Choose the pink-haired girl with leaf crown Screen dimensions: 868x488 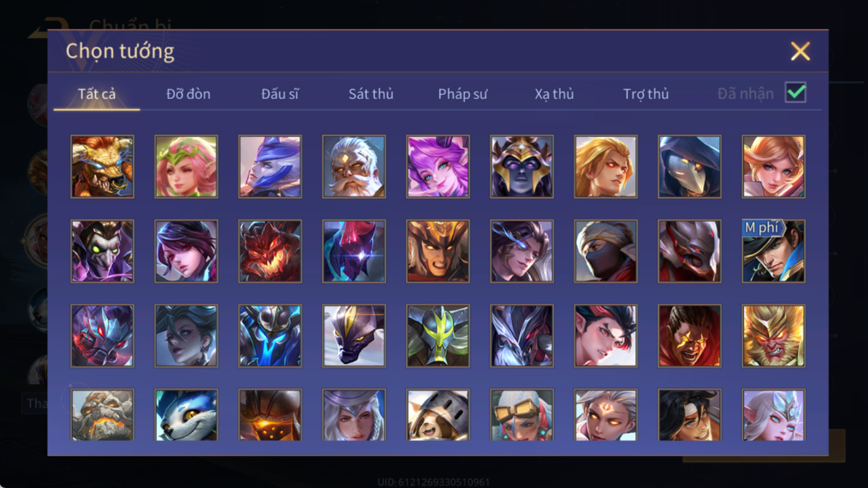[186, 166]
